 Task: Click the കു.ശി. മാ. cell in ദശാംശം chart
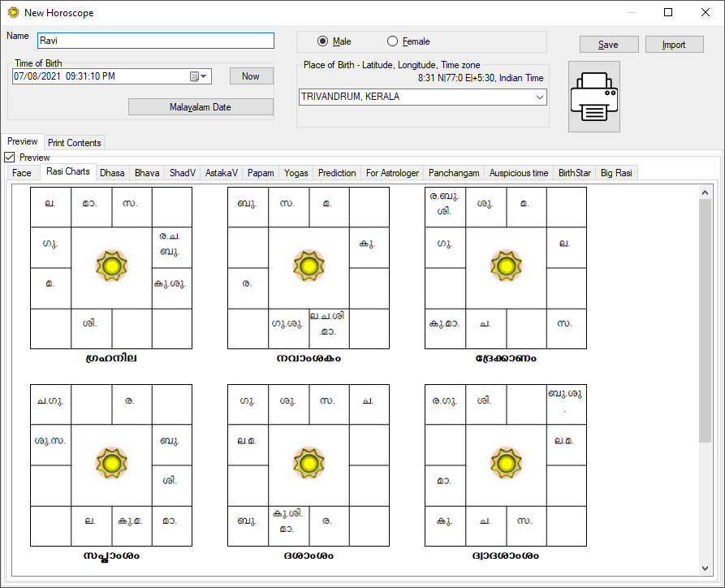tap(288, 525)
